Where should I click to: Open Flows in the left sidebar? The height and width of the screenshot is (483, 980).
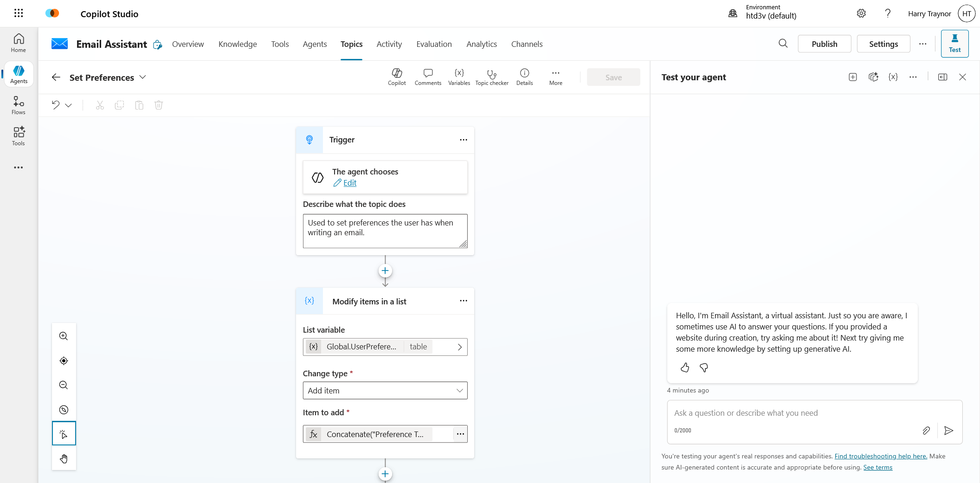tap(19, 105)
